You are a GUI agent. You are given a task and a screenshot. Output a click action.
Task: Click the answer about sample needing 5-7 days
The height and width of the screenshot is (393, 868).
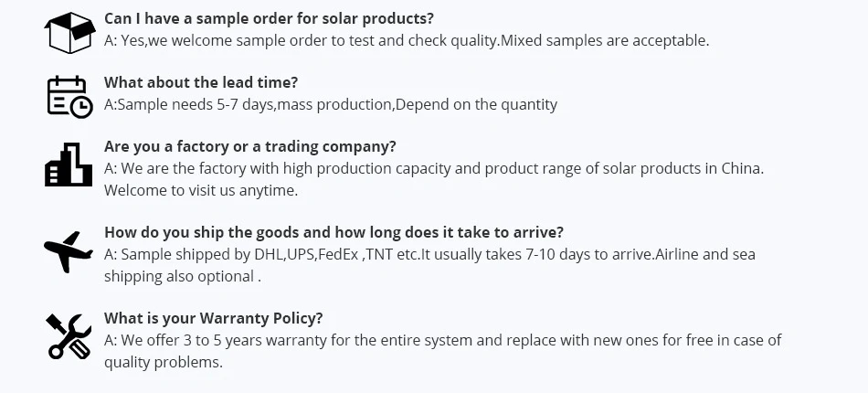[x=330, y=104]
